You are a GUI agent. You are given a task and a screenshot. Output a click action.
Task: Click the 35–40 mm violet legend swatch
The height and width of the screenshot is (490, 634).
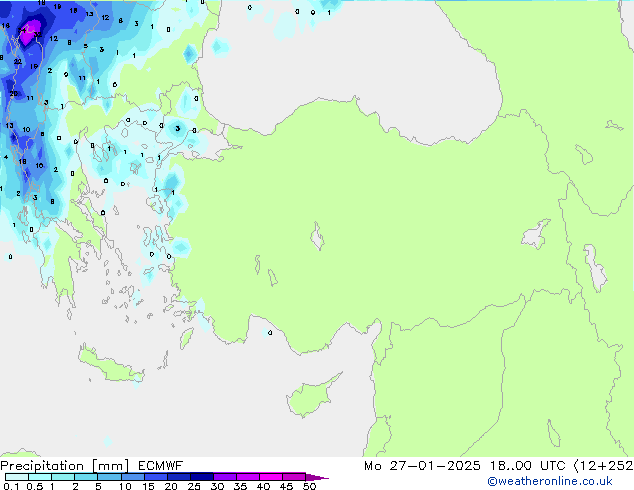(247, 477)
